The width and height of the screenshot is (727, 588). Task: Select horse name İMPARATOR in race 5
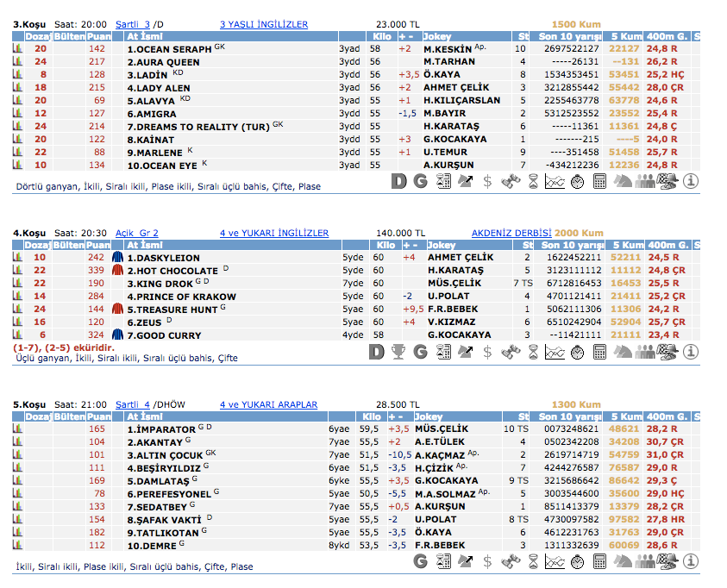click(161, 428)
